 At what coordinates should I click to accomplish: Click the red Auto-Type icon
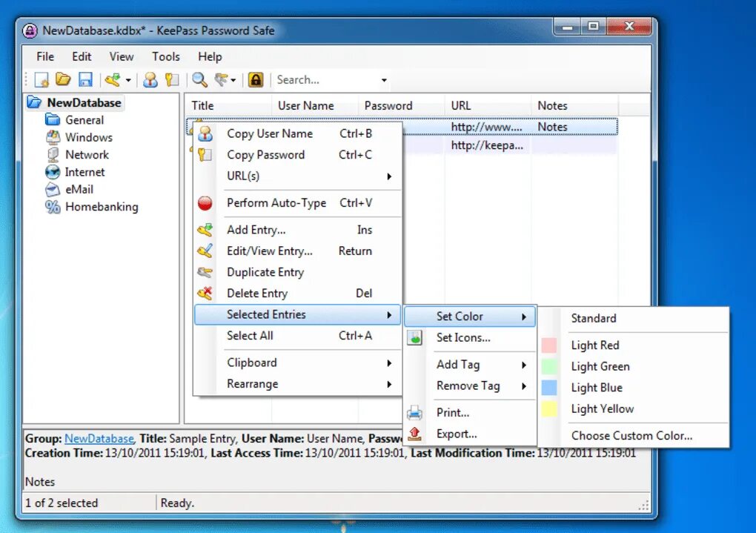click(205, 203)
